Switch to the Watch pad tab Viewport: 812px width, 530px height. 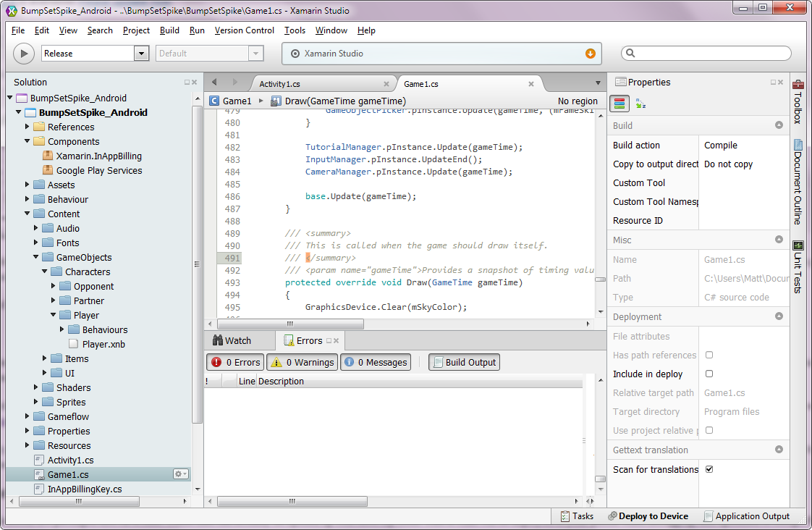[x=232, y=340]
